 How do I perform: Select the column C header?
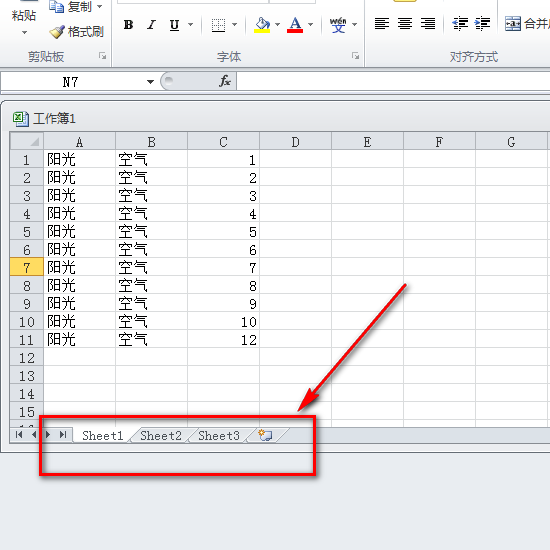click(223, 142)
